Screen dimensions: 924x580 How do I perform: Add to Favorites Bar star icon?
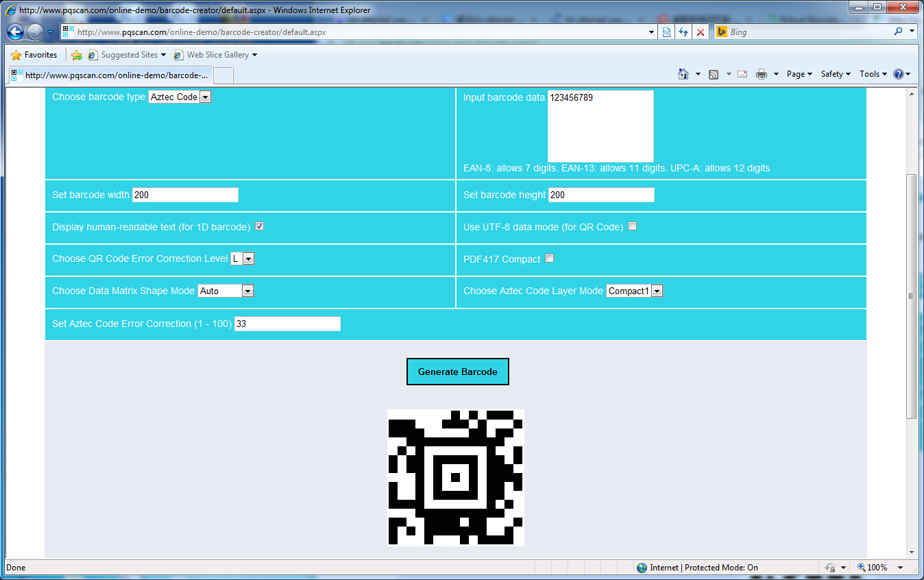point(77,55)
